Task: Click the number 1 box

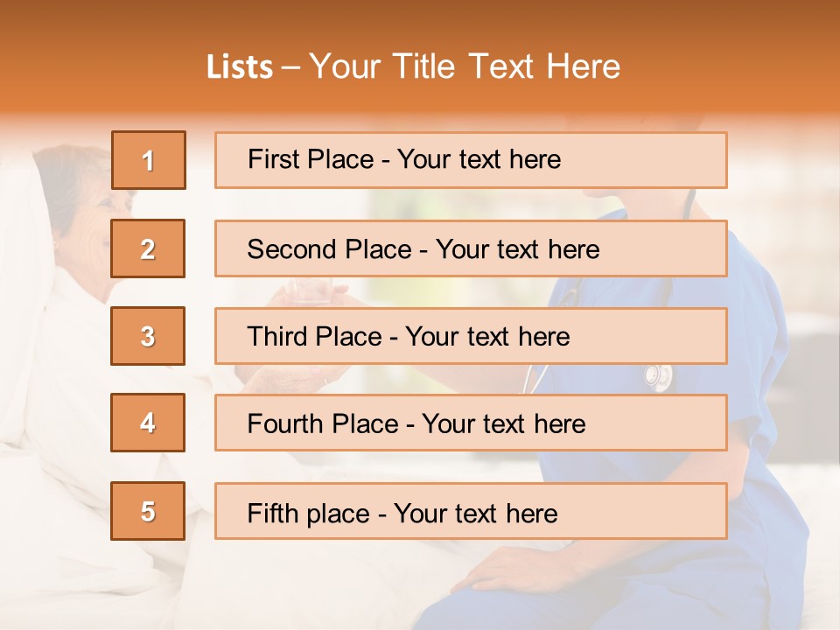Action: point(148,160)
